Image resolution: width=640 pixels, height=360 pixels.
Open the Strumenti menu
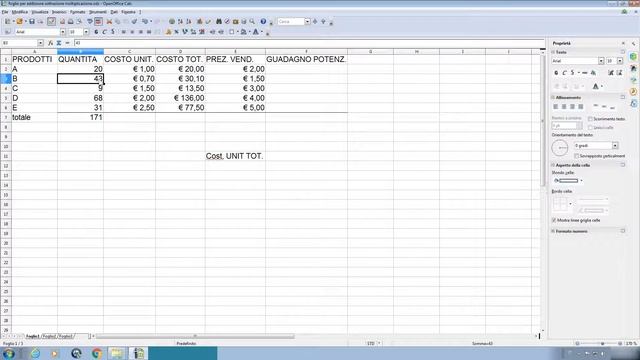pos(98,12)
